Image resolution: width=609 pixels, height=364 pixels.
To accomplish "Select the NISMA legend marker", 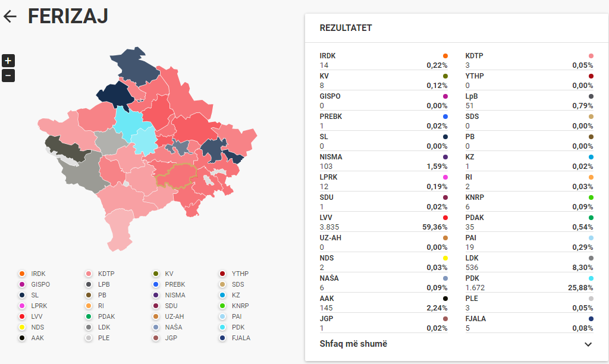I will tap(156, 295).
